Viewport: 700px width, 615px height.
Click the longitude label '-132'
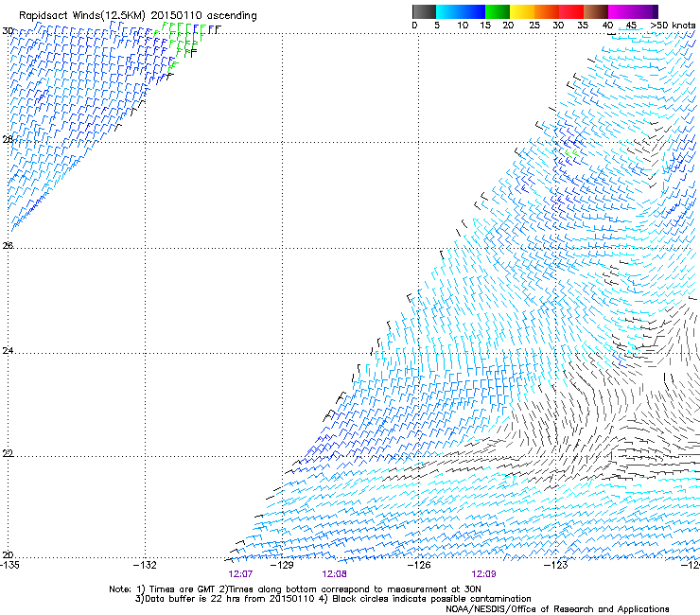[x=145, y=565]
